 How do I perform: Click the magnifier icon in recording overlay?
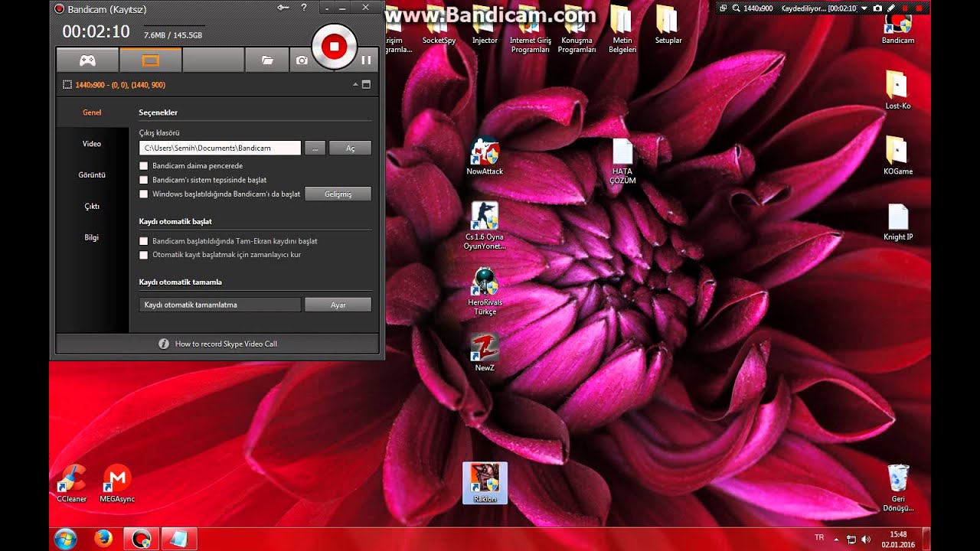[736, 8]
